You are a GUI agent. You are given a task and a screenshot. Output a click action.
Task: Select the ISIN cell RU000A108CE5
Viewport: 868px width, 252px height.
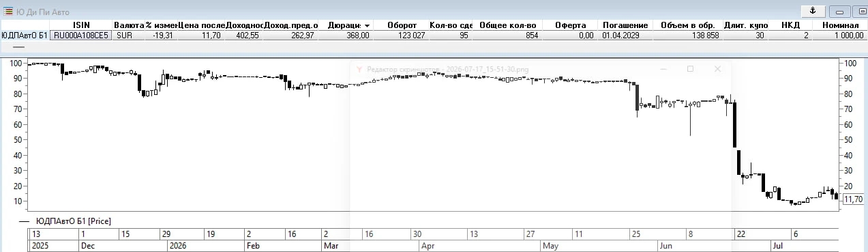[x=81, y=36]
